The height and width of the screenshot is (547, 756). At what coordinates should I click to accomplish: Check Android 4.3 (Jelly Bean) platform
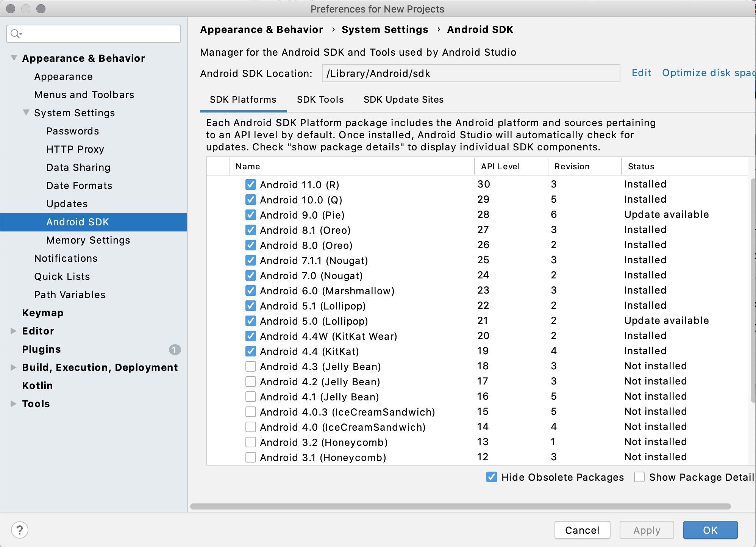point(250,366)
